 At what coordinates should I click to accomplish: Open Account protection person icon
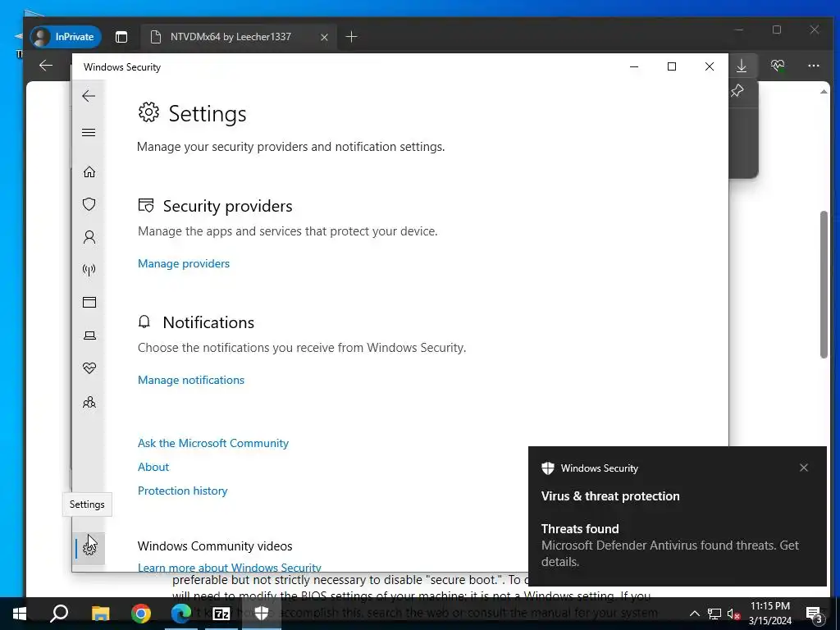(x=89, y=237)
